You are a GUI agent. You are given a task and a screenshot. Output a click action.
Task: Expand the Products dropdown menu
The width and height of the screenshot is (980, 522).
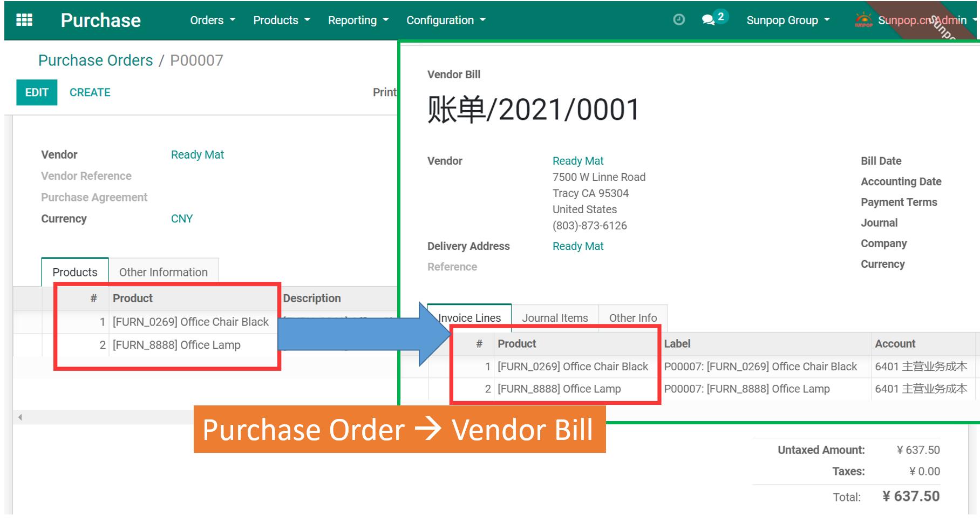[281, 21]
